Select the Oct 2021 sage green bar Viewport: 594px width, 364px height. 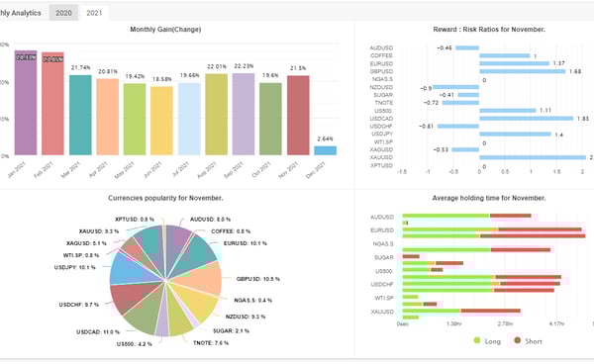pos(270,119)
